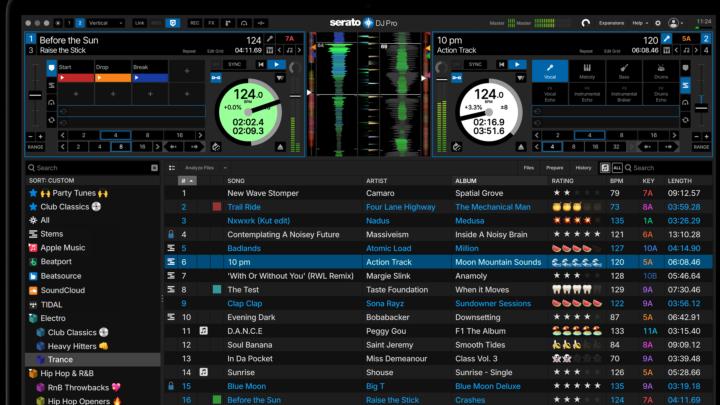The height and width of the screenshot is (405, 720).
Task: Toggle Edit Grid on the right deck
Action: (612, 51)
